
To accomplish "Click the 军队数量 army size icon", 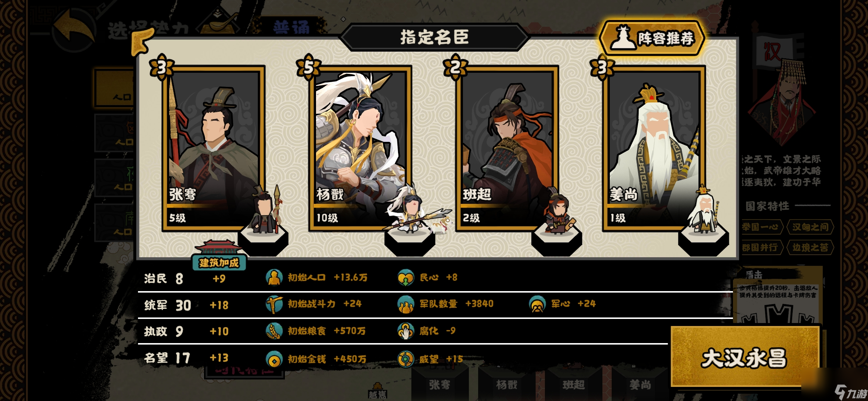I will (x=405, y=304).
